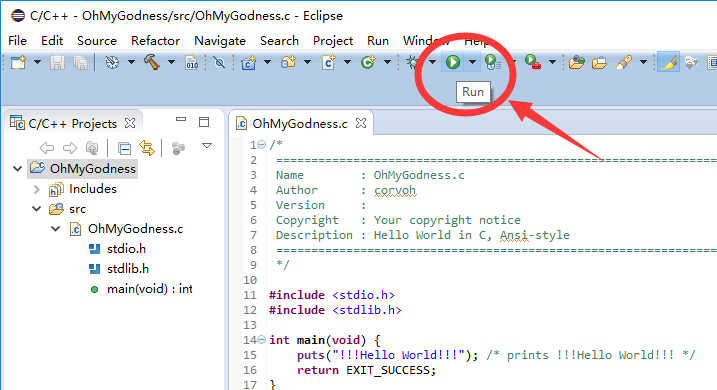
Task: Click the grey working-set filter balls icon
Action: 178,148
